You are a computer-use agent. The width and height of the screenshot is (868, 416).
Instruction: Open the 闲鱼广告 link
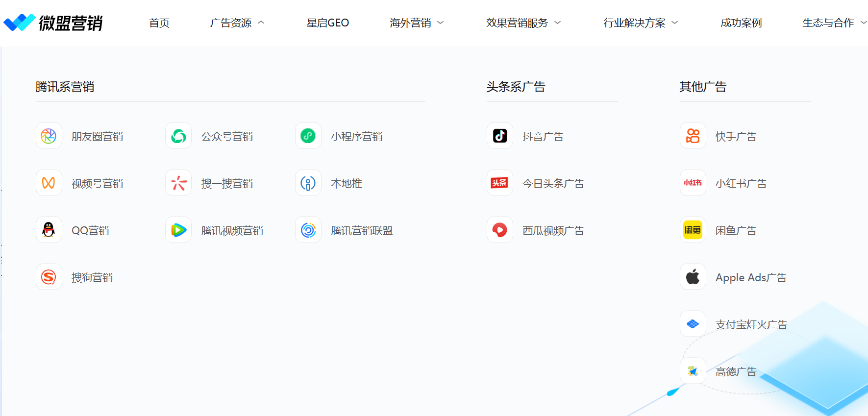[736, 231]
